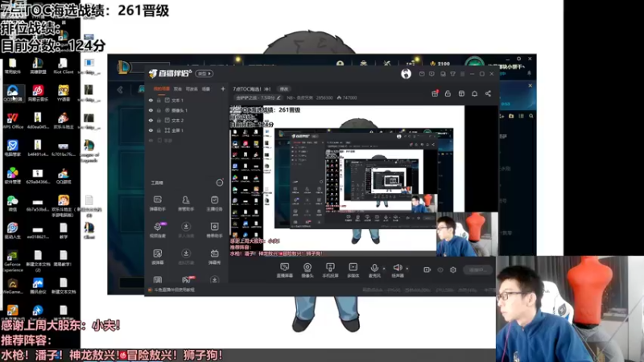Click the share icon in the stream header
644x362 pixels.
pyautogui.click(x=488, y=93)
